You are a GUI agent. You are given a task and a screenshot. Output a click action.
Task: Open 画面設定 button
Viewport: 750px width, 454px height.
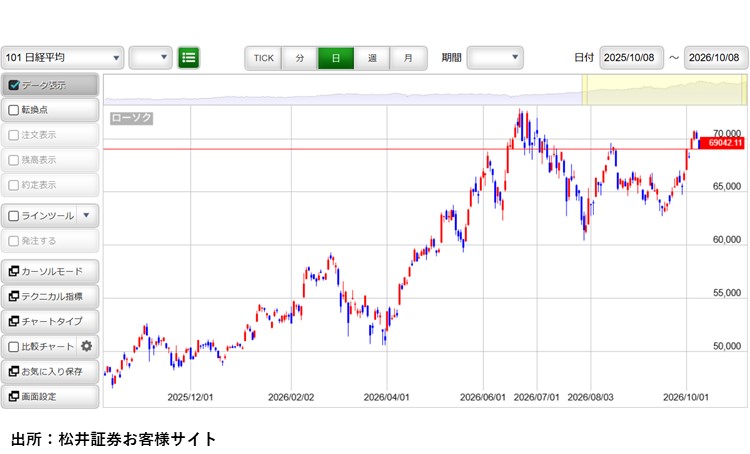pos(50,396)
